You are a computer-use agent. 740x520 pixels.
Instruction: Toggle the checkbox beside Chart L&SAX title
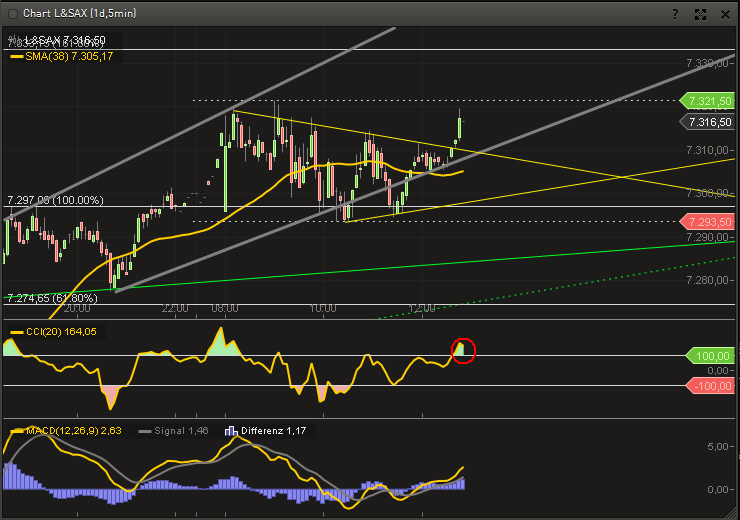coord(13,14)
